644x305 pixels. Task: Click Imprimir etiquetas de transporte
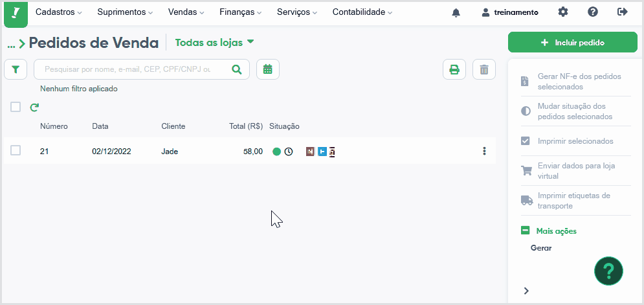(575, 200)
